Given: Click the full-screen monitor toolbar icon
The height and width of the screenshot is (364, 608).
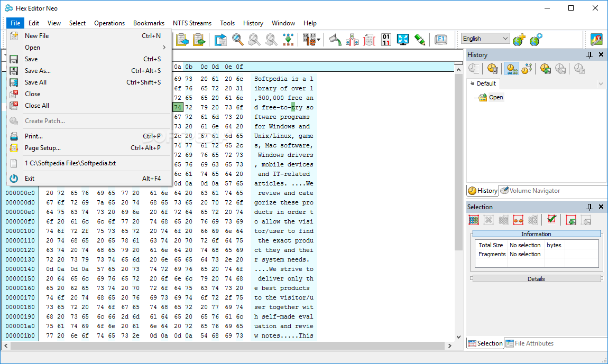Looking at the screenshot, I should [403, 40].
